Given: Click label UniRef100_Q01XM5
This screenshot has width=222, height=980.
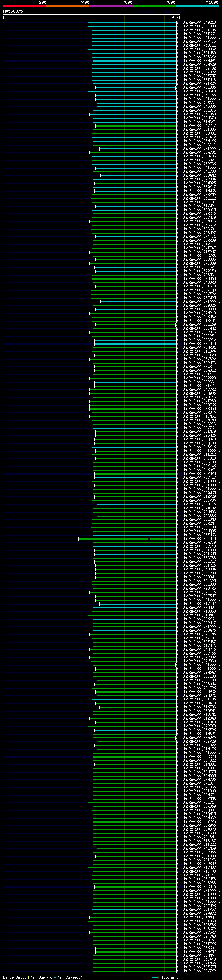Looking at the screenshot, I should pos(199,554).
